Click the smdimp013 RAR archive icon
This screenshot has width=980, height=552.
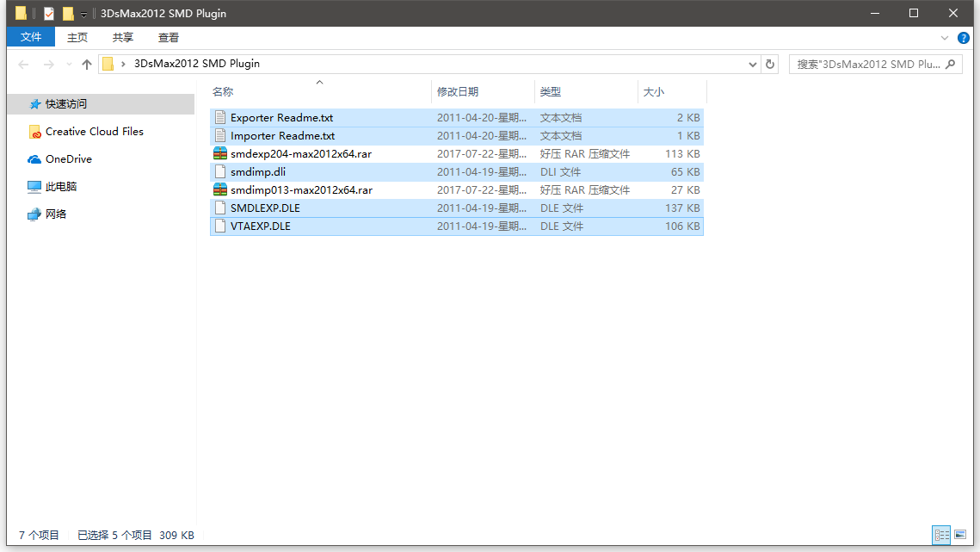point(220,190)
